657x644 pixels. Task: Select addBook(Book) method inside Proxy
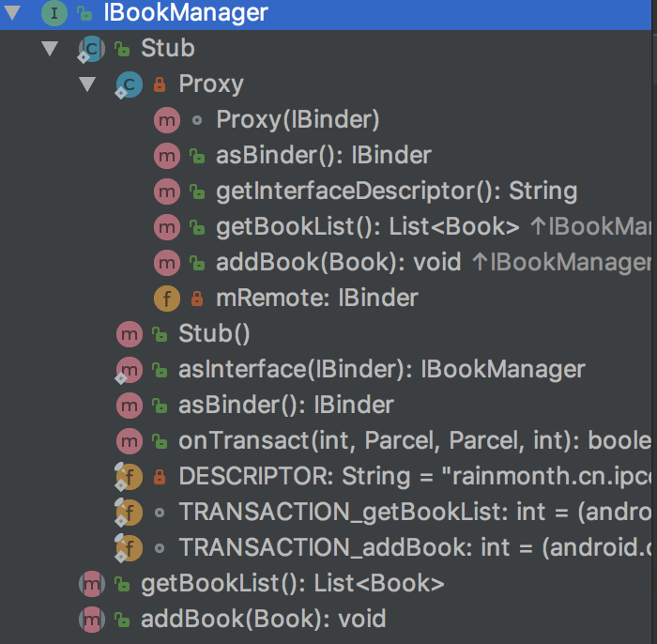tap(338, 263)
